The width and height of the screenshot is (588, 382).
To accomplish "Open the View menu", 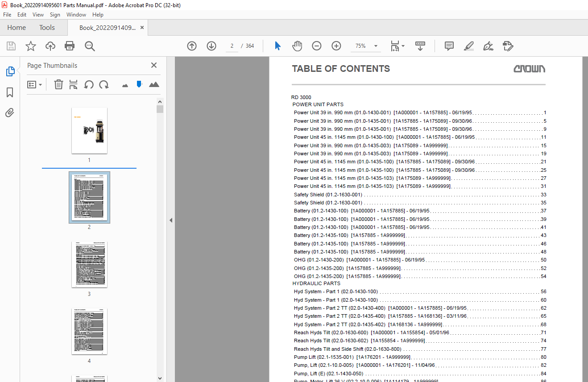I will pyautogui.click(x=38, y=15).
